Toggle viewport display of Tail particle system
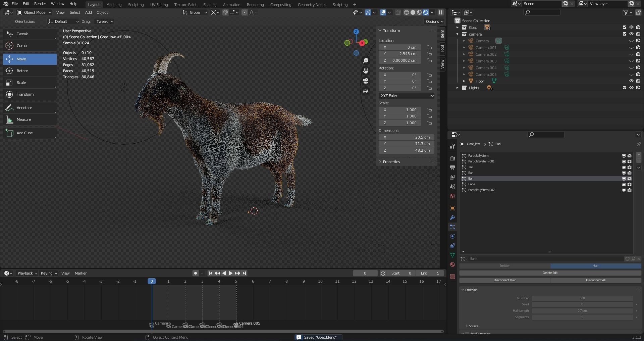644x341 pixels. [x=624, y=167]
